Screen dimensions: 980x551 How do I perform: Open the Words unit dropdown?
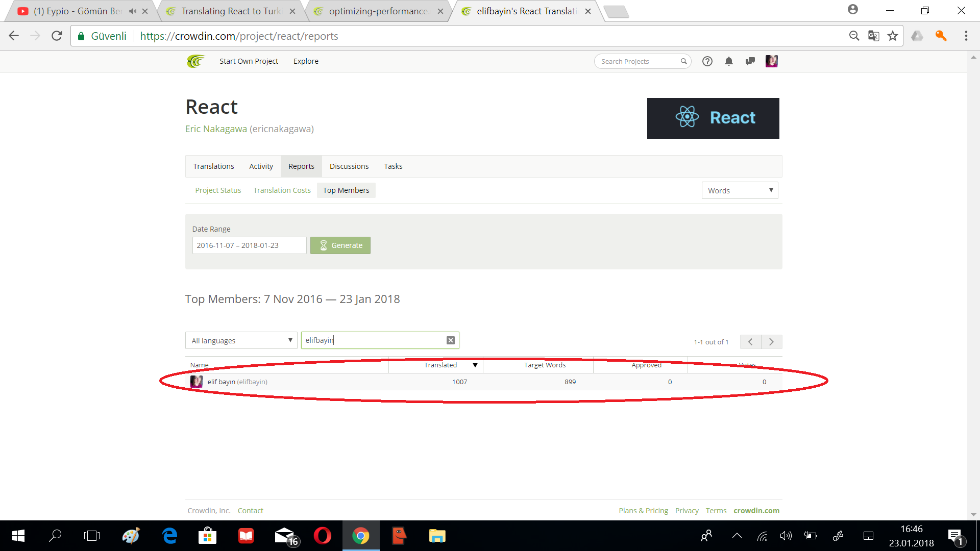click(740, 190)
